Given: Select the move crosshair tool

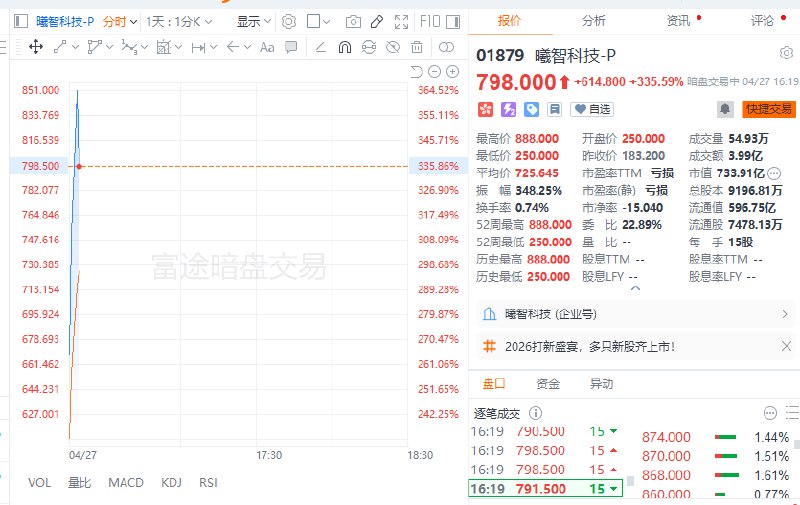Looking at the screenshot, I should coord(36,47).
